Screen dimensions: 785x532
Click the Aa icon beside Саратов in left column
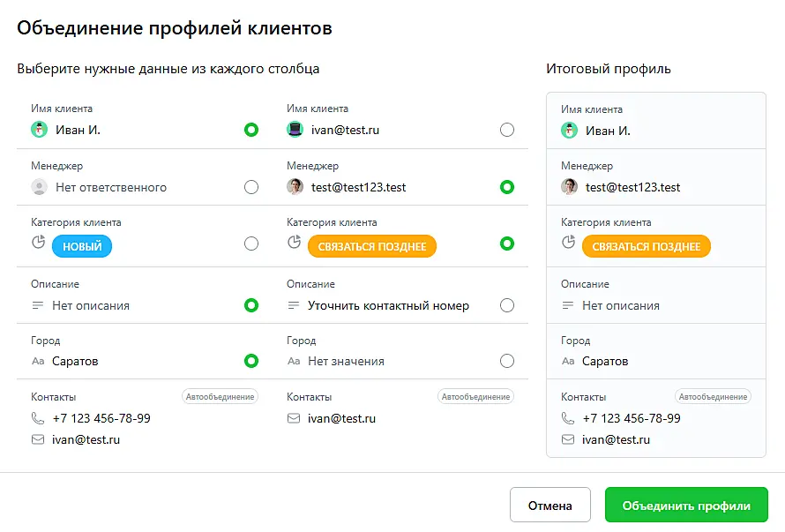click(x=38, y=361)
